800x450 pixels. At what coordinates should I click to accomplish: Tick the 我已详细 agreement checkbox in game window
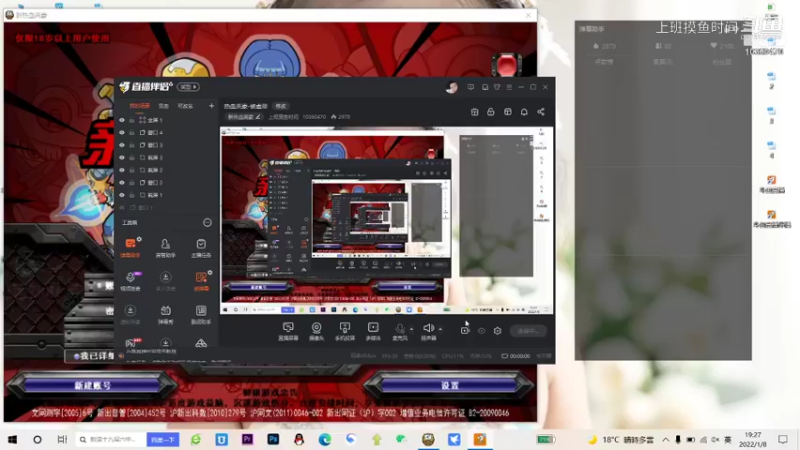77,356
